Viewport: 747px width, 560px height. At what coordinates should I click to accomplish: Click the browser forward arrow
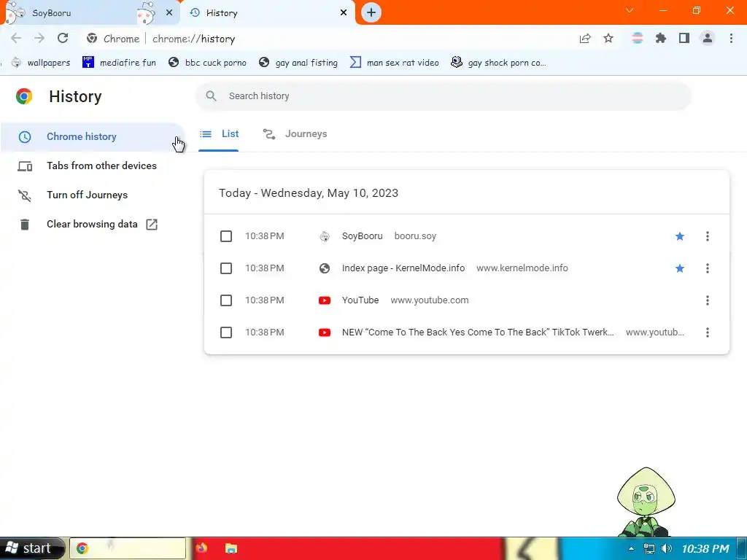(x=39, y=39)
